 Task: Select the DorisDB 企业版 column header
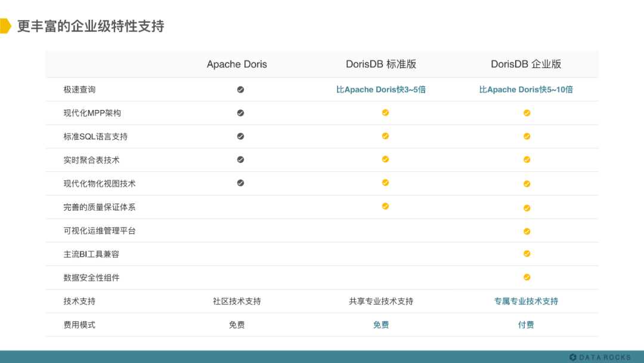pyautogui.click(x=526, y=64)
